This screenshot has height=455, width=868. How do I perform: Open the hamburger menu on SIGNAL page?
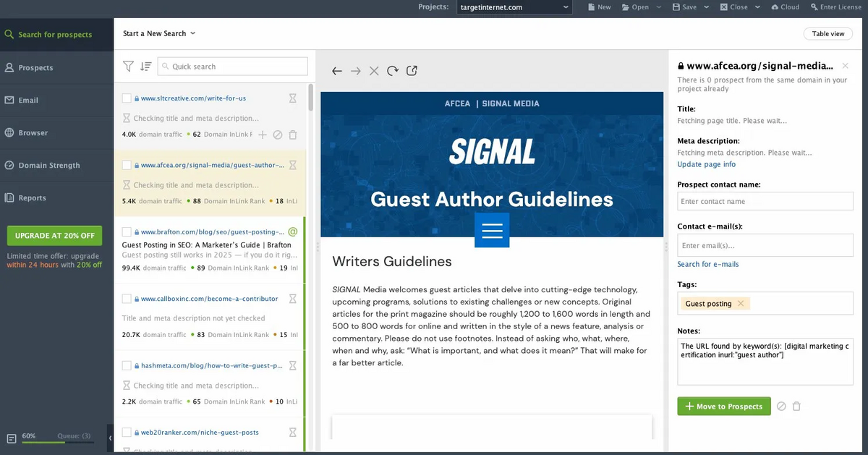pyautogui.click(x=492, y=231)
